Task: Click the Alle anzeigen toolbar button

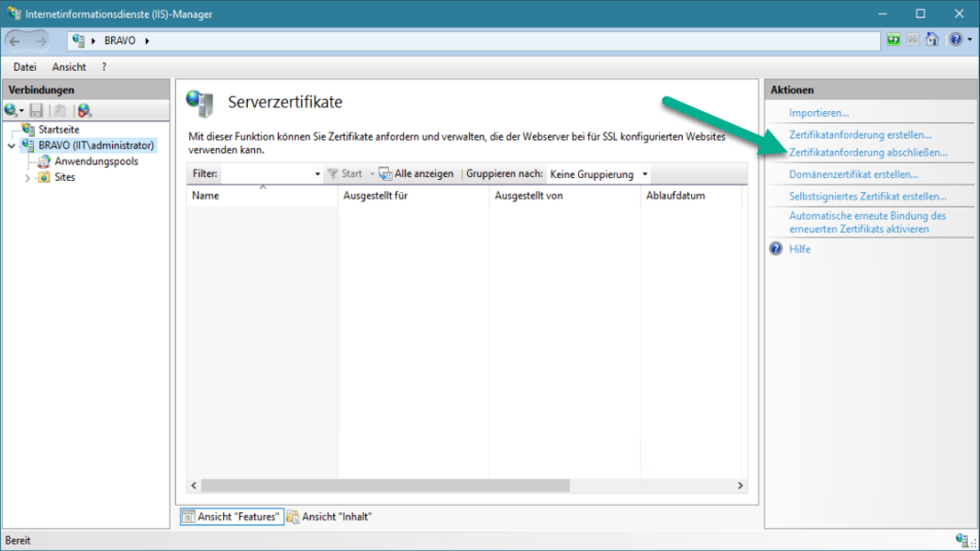Action: (x=417, y=174)
